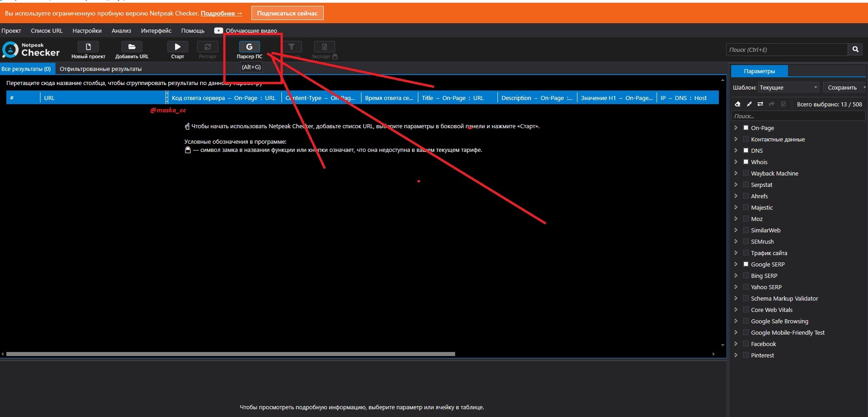This screenshot has width=868, height=417.
Task: Click the horizontal scrollbar under results table
Action: [231, 354]
